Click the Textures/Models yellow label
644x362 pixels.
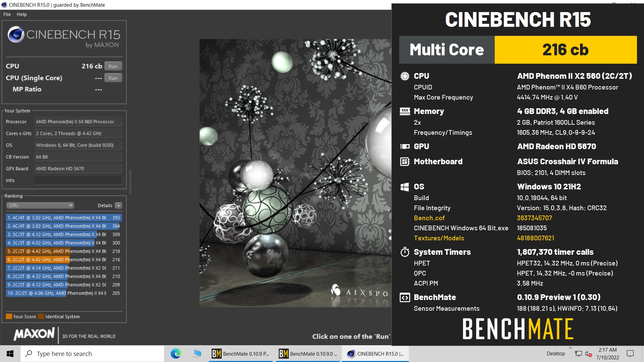(x=439, y=238)
